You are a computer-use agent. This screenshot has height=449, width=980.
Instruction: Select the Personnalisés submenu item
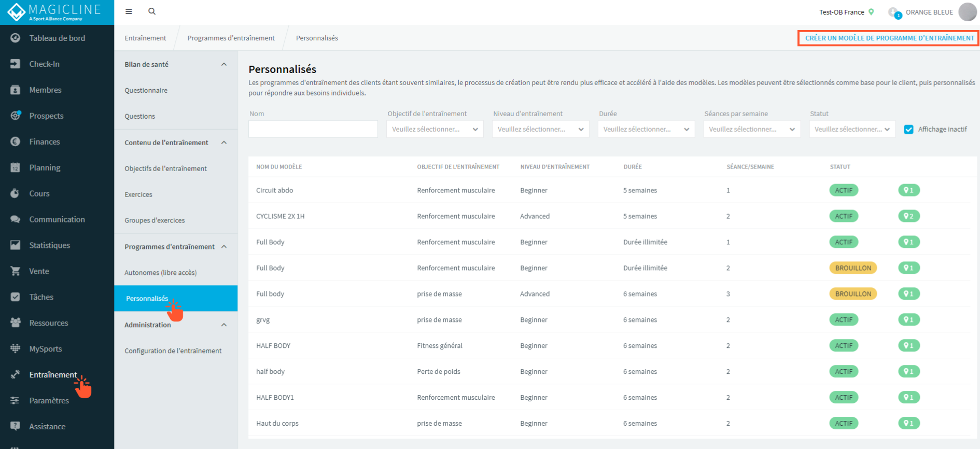[176, 298]
